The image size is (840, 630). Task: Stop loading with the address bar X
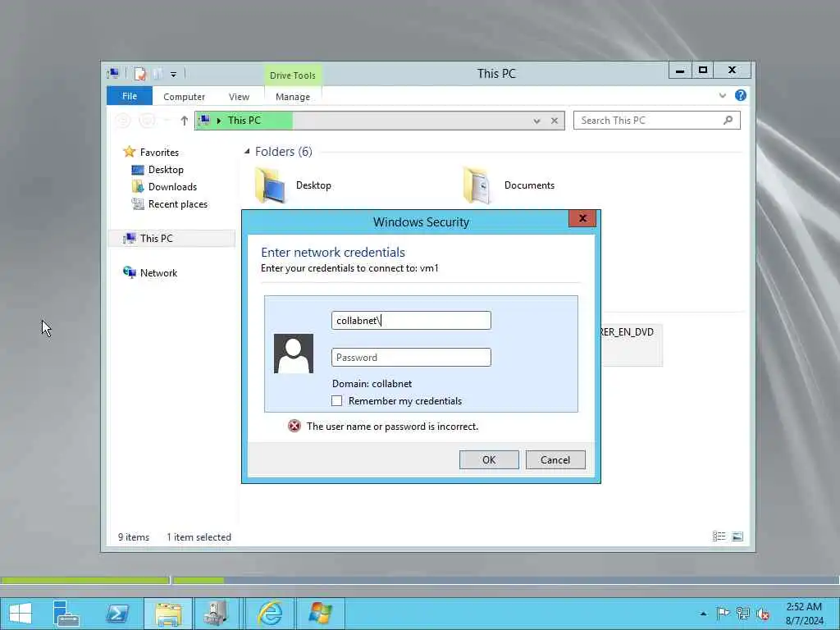[x=555, y=121]
